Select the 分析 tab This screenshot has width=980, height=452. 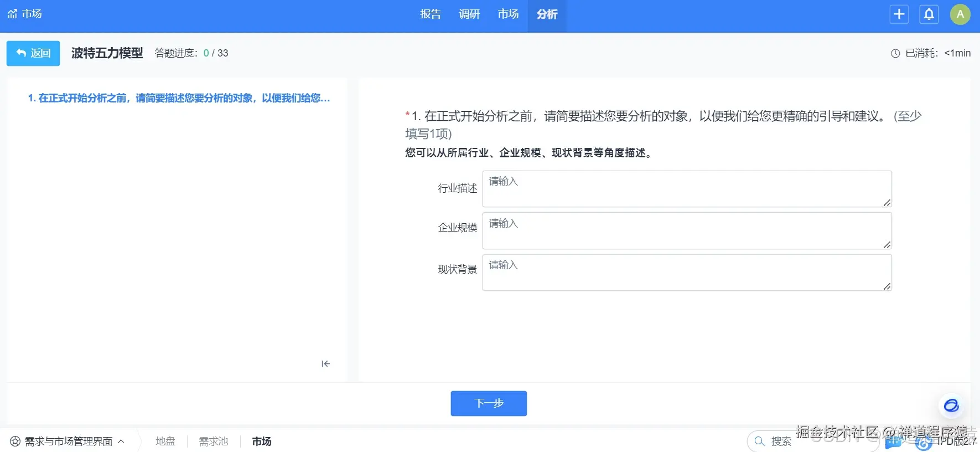[x=547, y=15]
